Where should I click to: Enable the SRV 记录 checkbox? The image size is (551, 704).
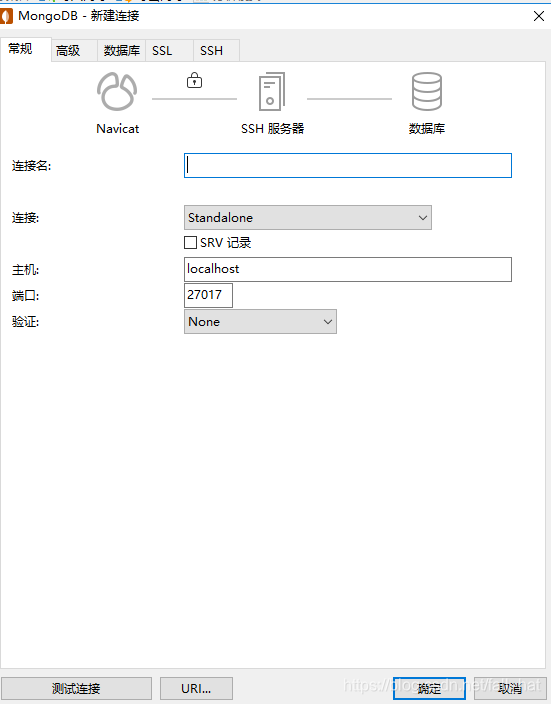[190, 242]
